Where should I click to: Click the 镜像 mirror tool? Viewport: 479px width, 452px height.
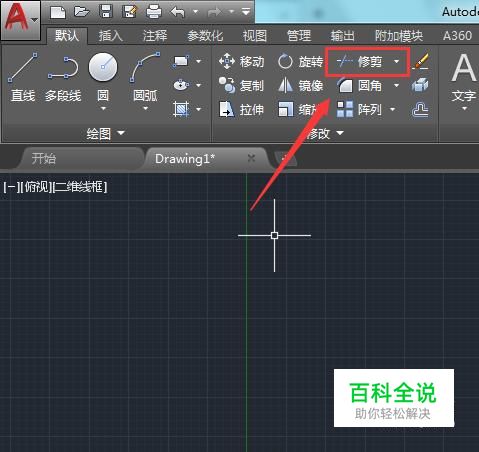pos(300,86)
